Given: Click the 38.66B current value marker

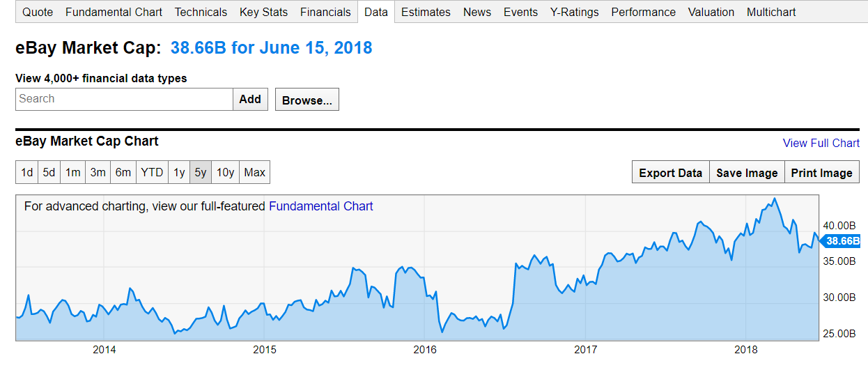Looking at the screenshot, I should point(842,241).
